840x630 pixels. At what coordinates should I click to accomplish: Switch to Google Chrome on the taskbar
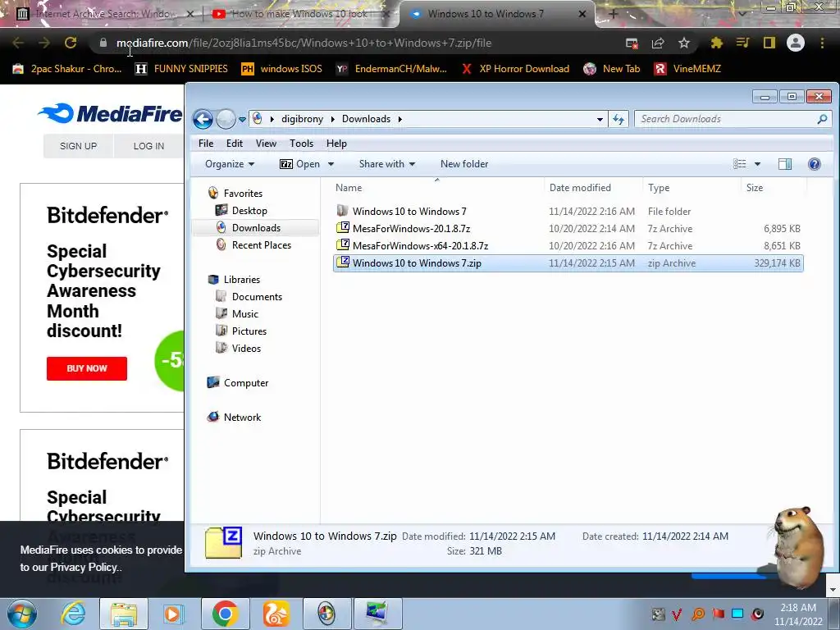point(225,614)
